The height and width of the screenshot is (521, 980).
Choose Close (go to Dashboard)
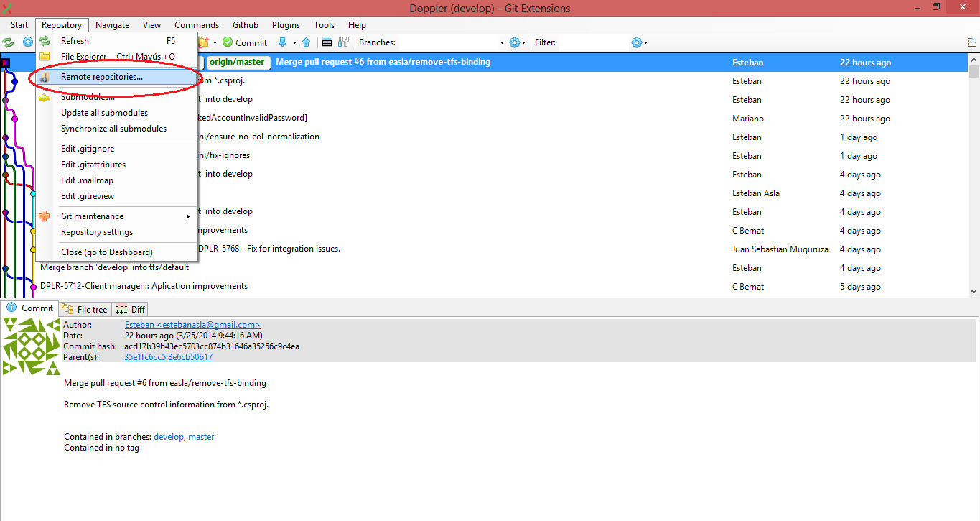(x=116, y=252)
